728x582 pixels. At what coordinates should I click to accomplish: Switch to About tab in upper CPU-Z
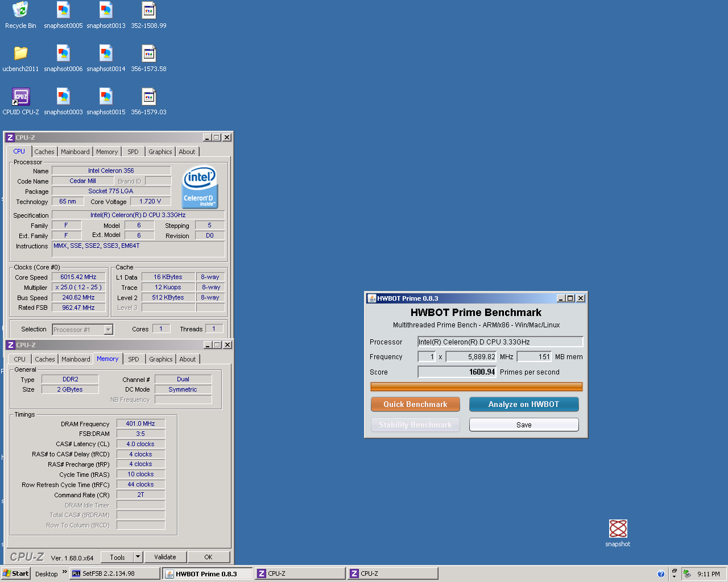pyautogui.click(x=187, y=152)
